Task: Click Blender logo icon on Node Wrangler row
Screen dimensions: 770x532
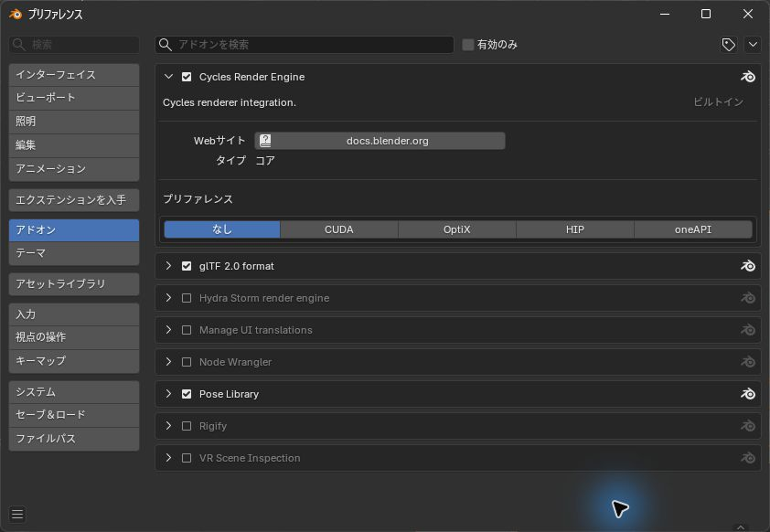Action: click(747, 362)
